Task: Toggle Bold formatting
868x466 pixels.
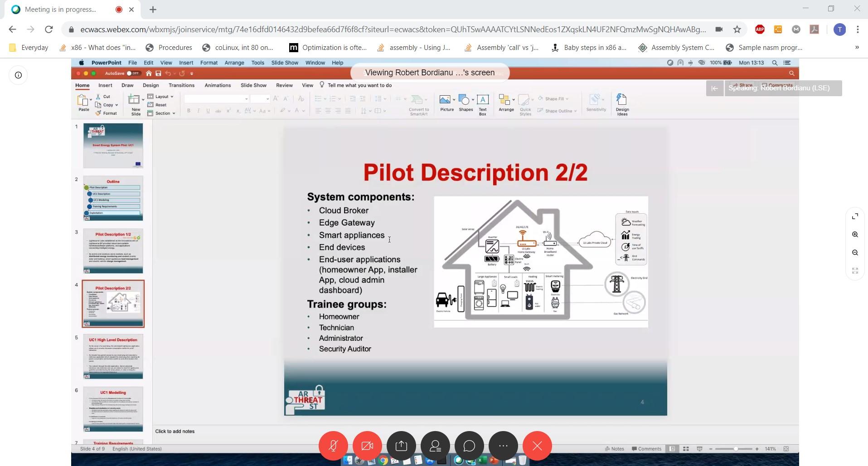Action: 189,111
